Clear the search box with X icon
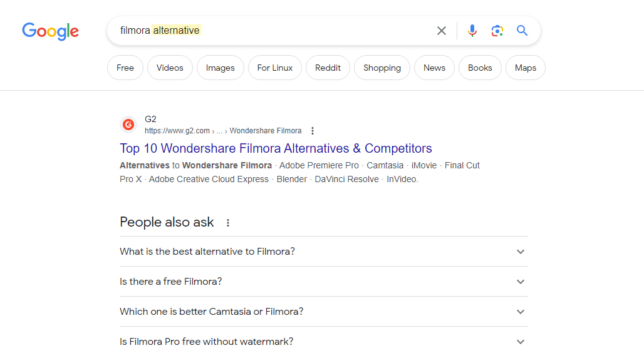Viewport: 644px width, 348px height. pyautogui.click(x=442, y=31)
